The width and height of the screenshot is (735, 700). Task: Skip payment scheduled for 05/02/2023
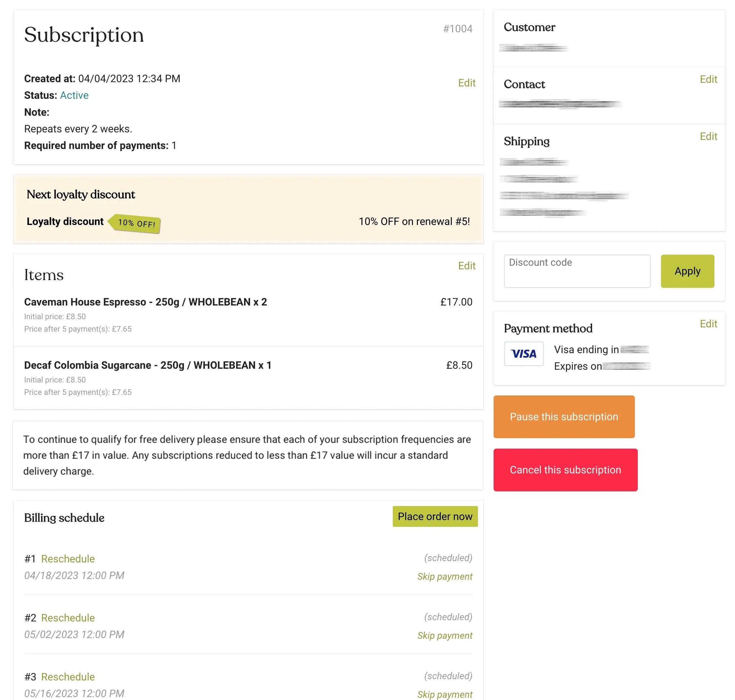(x=444, y=635)
